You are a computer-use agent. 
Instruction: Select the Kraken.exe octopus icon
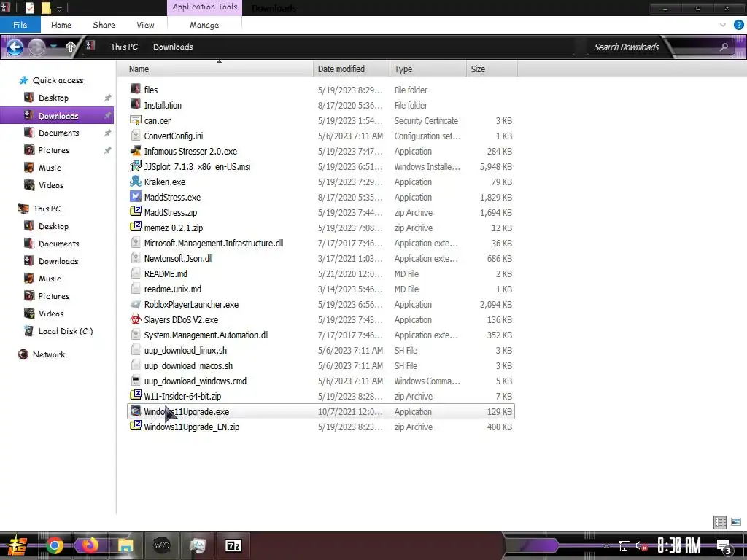click(136, 182)
